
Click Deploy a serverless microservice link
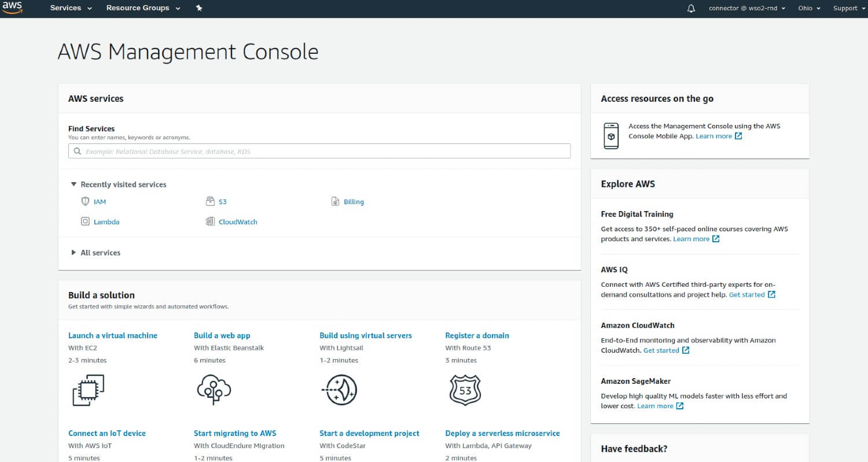pos(502,433)
